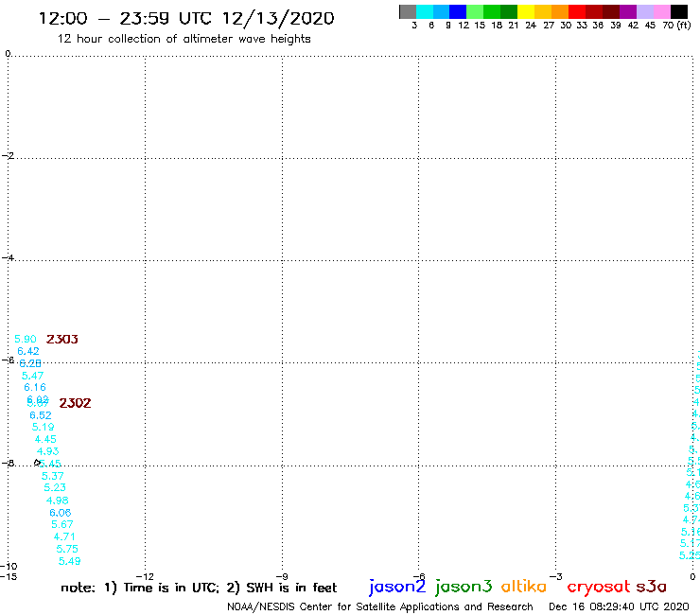The image size is (700, 615).
Task: Click the '-10' latitude axis label
Action: point(9,567)
